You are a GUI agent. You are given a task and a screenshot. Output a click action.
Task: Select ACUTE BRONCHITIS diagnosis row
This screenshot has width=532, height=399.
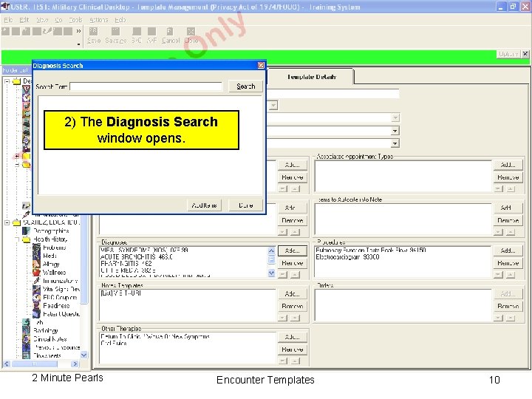click(137, 257)
